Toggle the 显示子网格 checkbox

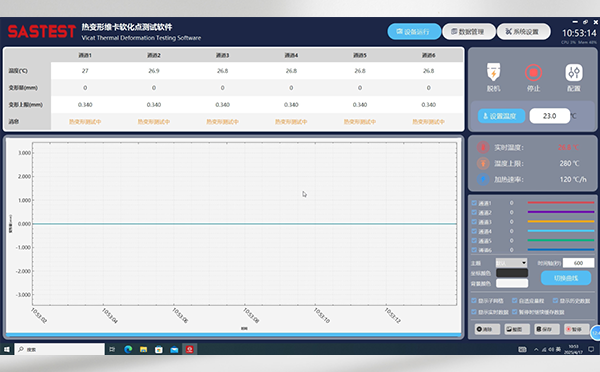tap(474, 300)
